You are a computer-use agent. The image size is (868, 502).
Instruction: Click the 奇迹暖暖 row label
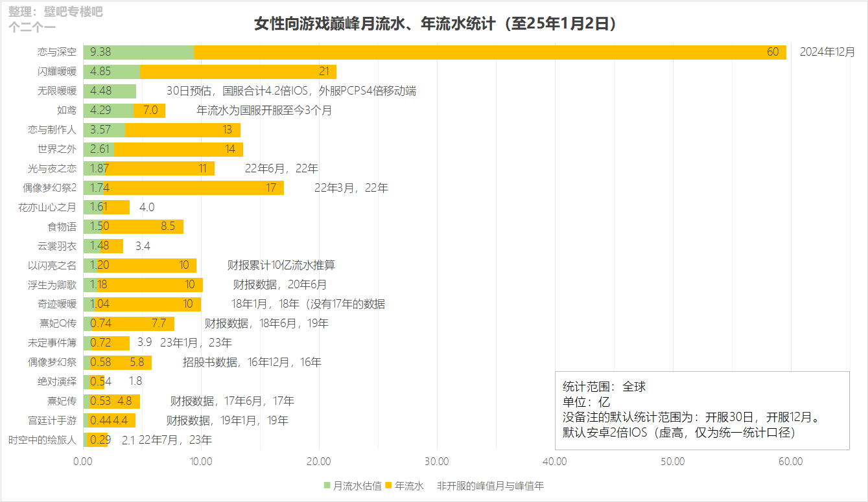point(57,304)
